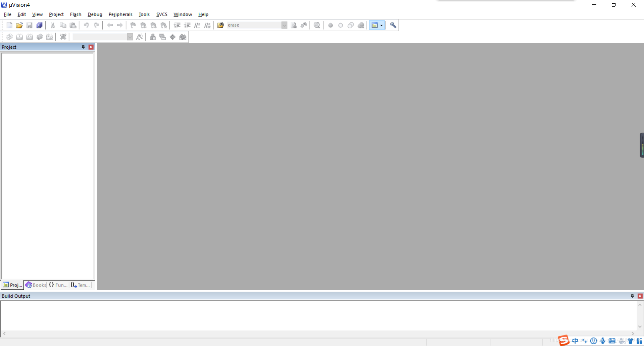Click the Save All icon
This screenshot has height=346, width=644.
point(39,25)
